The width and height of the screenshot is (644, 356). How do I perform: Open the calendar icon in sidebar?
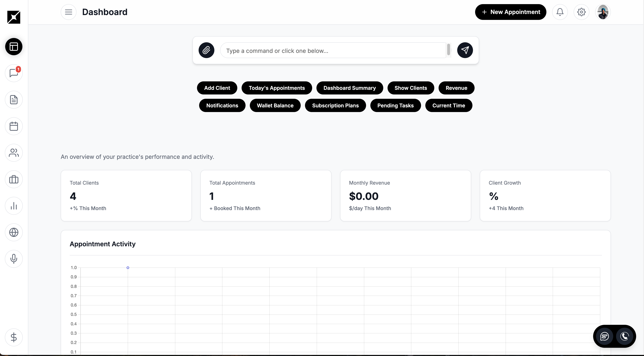tap(14, 126)
